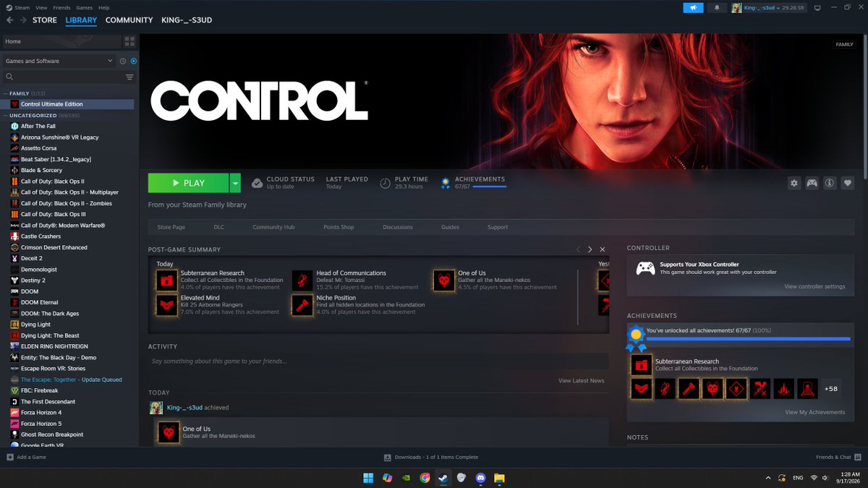Viewport: 868px width, 488px height.
Task: Open Discord from the taskbar
Action: pos(480,478)
